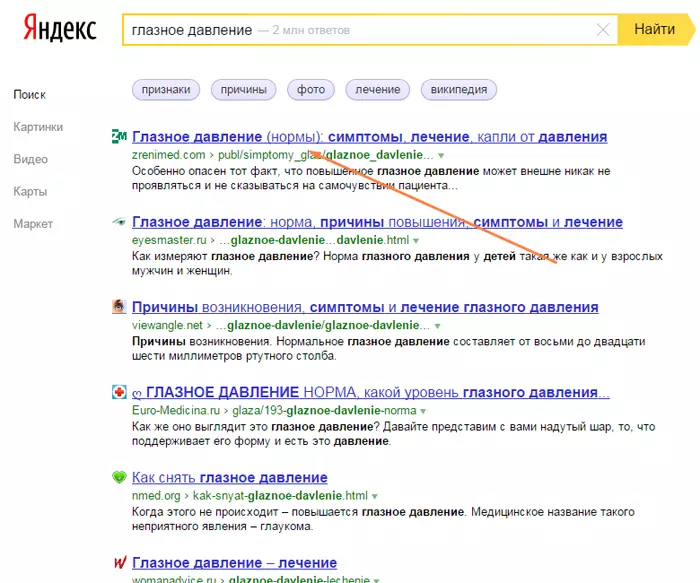
Task: Open the Поиск section in sidebar
Action: pos(29,95)
